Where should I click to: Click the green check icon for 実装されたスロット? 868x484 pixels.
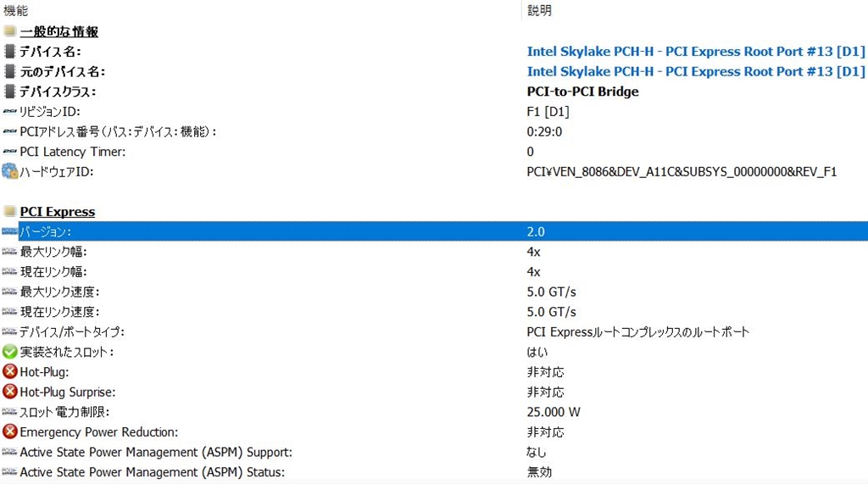pyautogui.click(x=9, y=352)
